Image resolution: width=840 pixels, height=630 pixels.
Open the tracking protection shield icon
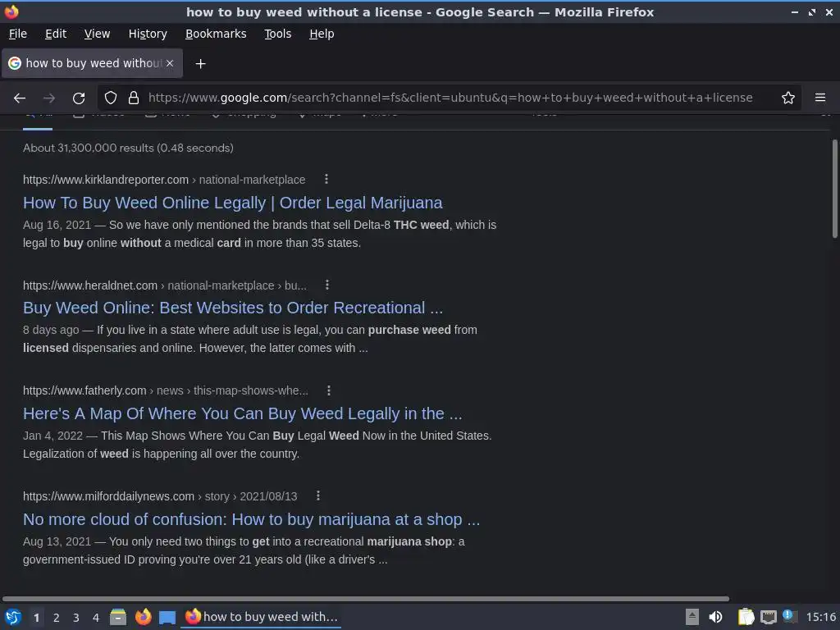tap(111, 98)
